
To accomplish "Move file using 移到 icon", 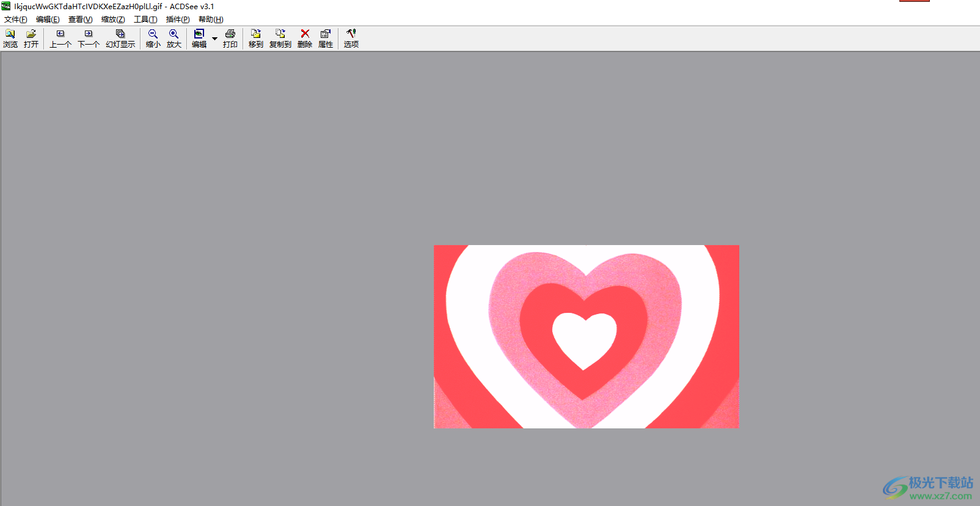I will pyautogui.click(x=256, y=38).
